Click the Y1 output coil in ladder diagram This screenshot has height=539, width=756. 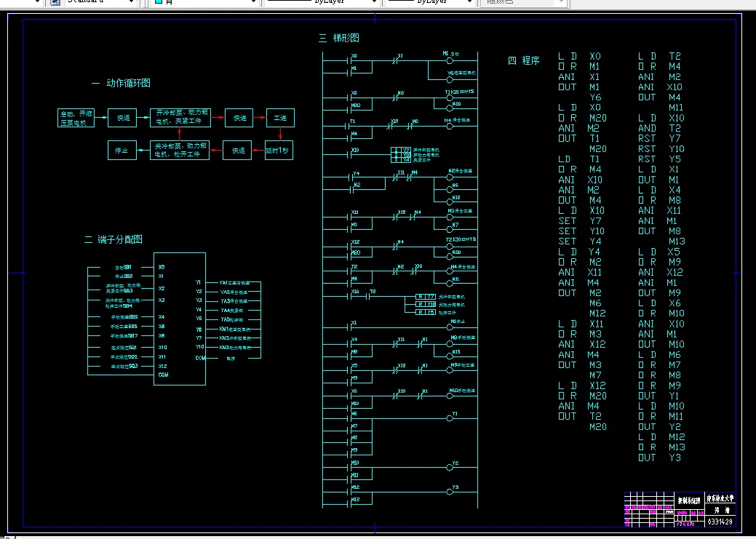point(450,418)
